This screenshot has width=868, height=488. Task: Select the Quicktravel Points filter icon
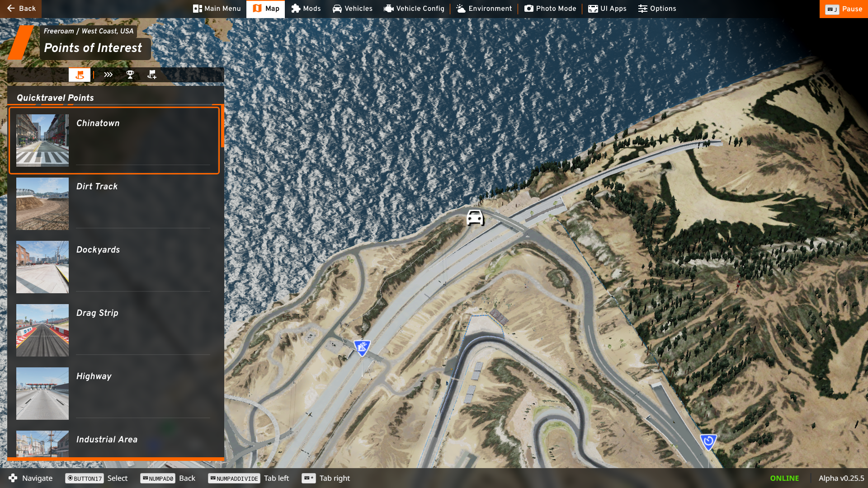(x=80, y=75)
